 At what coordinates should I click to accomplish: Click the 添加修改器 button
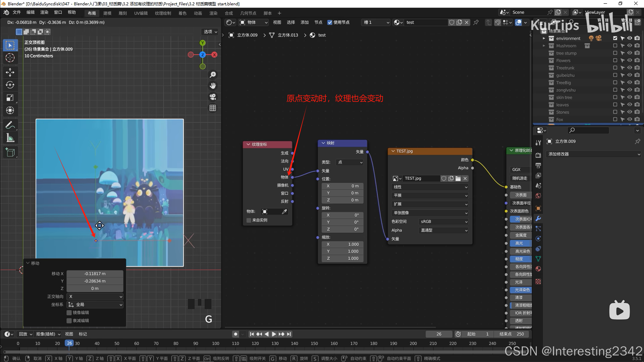pyautogui.click(x=594, y=154)
